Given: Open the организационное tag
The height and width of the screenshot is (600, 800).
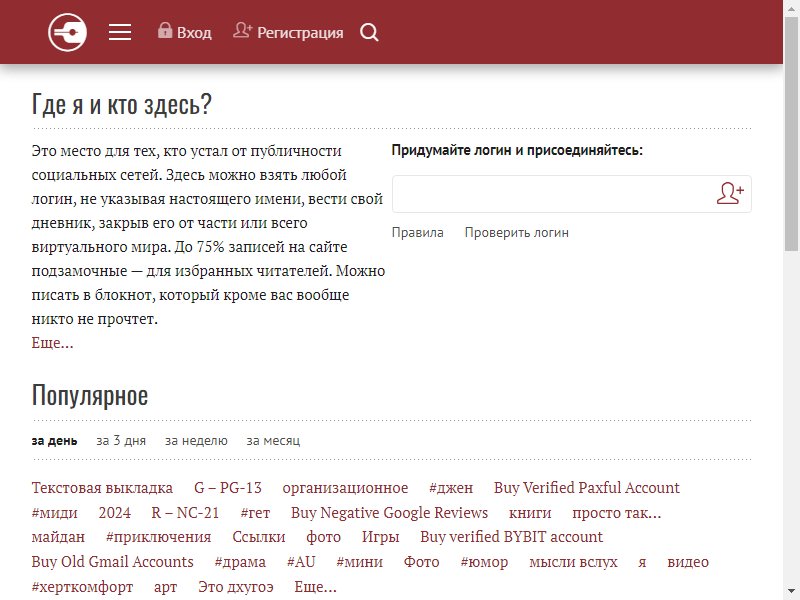Looking at the screenshot, I should (x=345, y=488).
